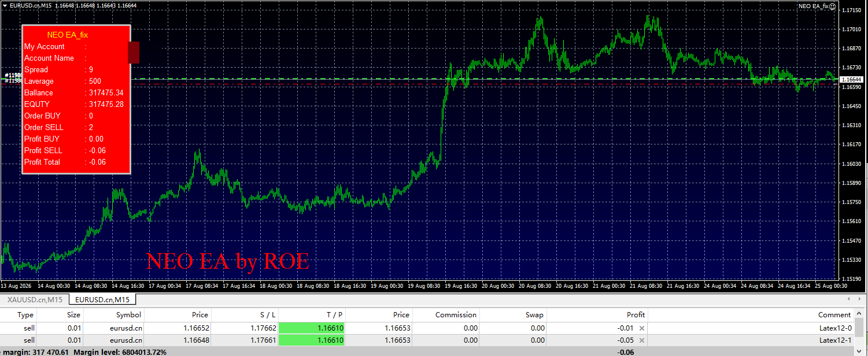
Task: Click the yellow NEO EA_fix panel title
Action: coord(67,35)
